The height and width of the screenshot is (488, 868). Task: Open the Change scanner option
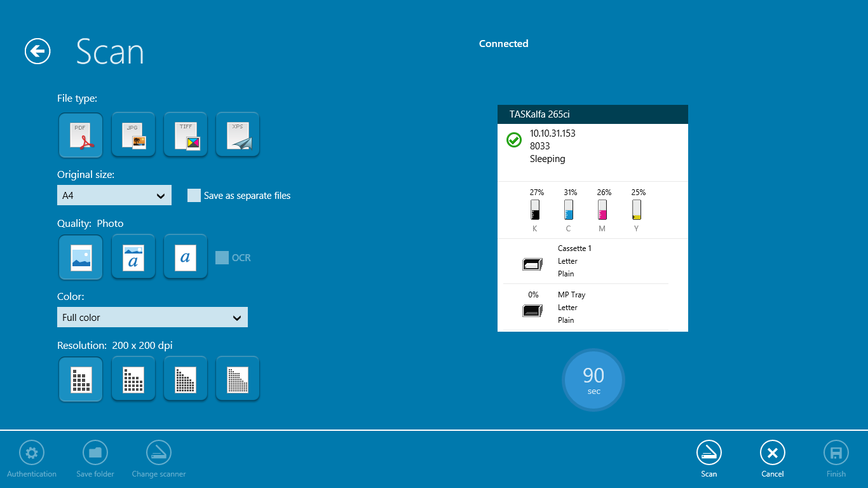coord(158,453)
